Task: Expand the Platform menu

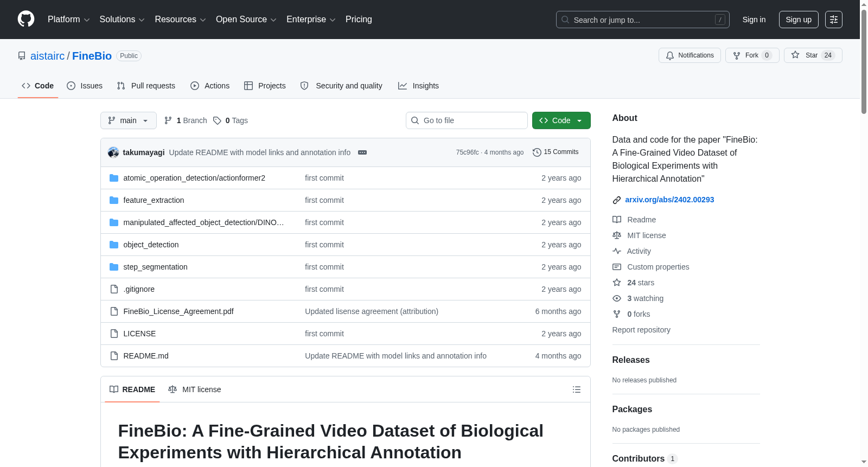Action: [68, 20]
